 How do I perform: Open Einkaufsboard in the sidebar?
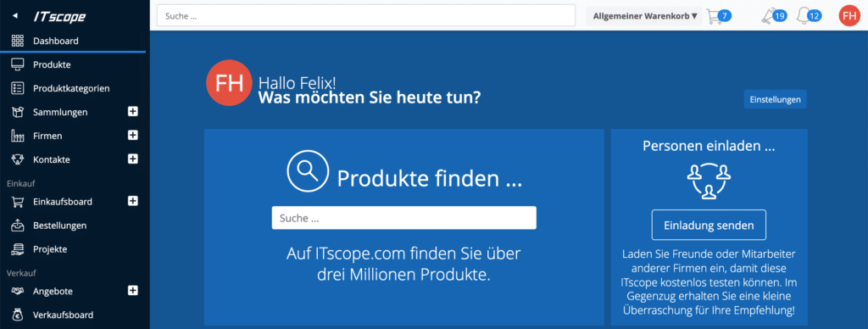coord(63,202)
